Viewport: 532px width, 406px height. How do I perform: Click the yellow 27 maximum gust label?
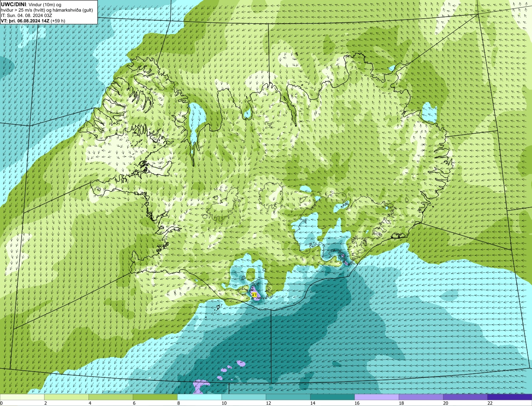[x=254, y=294]
